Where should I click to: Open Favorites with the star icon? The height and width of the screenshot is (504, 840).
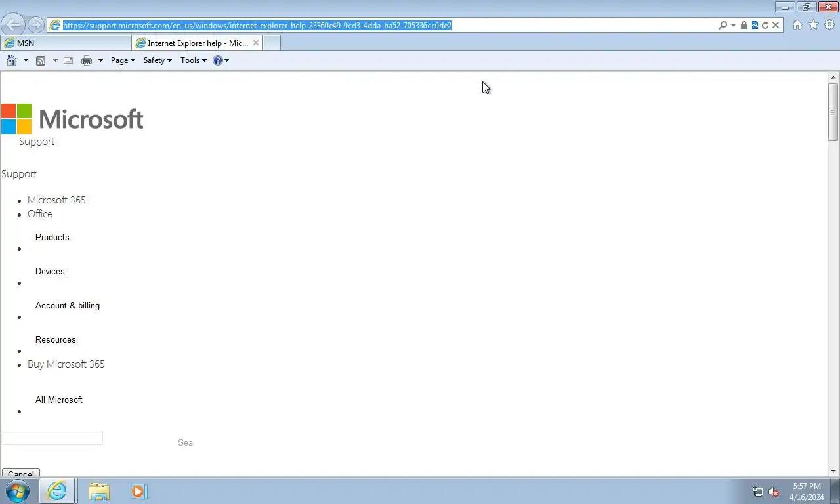813,25
